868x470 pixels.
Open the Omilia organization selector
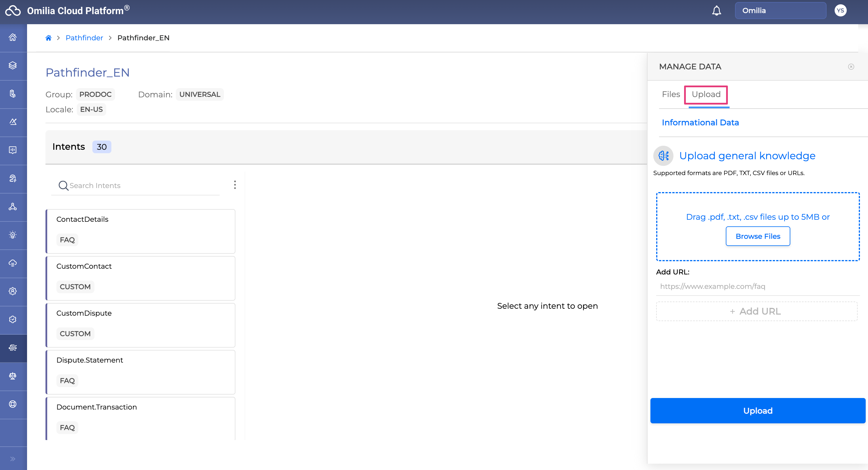(780, 10)
